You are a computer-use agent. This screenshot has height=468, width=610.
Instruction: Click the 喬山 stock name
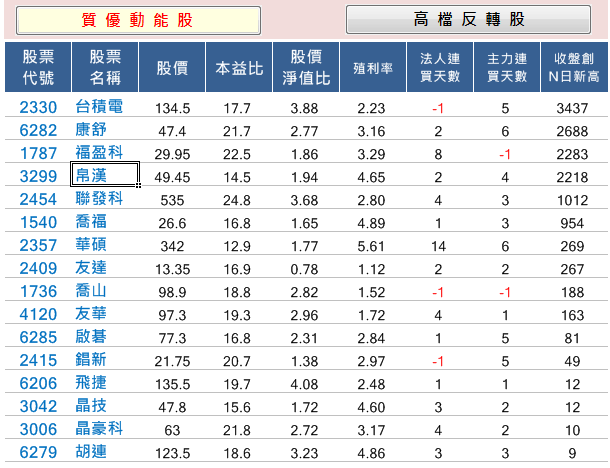[91, 290]
